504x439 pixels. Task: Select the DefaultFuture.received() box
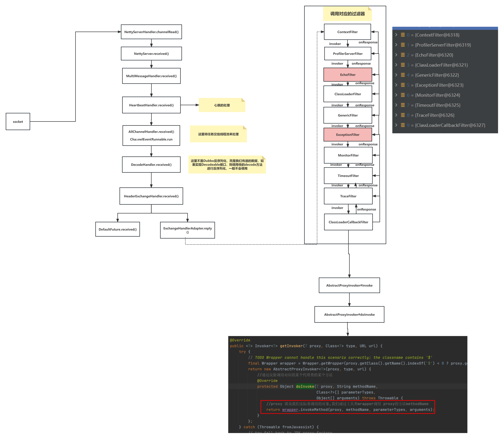tap(118, 229)
